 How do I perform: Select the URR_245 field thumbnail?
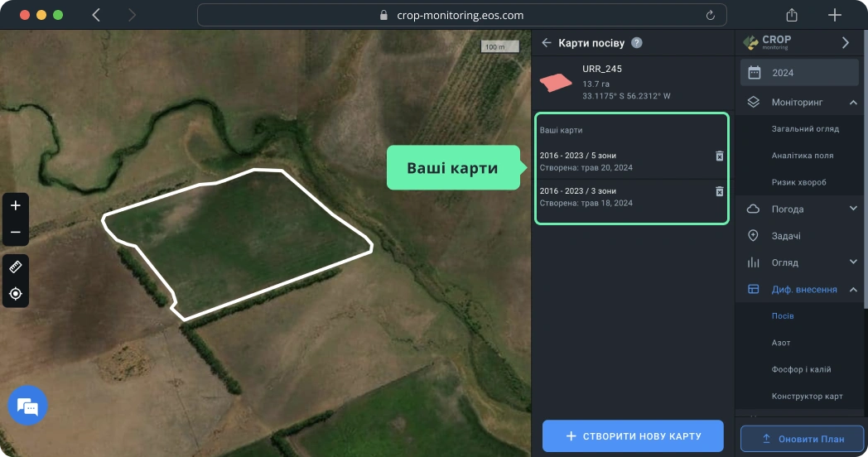click(556, 83)
